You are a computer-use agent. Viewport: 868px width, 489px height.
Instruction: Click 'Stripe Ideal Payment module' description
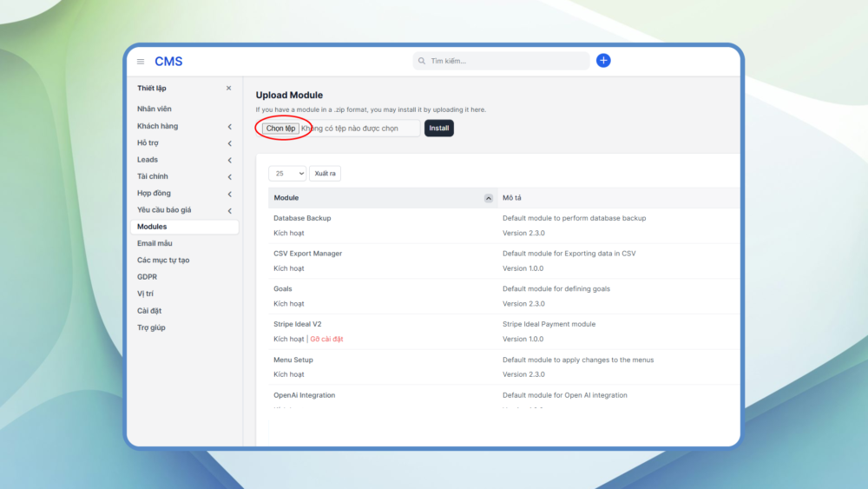tap(549, 324)
